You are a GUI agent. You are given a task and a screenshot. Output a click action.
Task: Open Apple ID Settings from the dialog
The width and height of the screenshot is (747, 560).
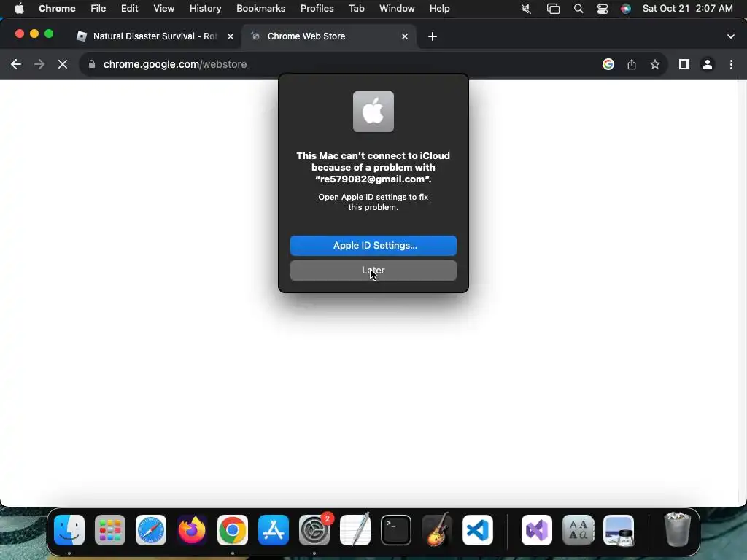pyautogui.click(x=373, y=245)
